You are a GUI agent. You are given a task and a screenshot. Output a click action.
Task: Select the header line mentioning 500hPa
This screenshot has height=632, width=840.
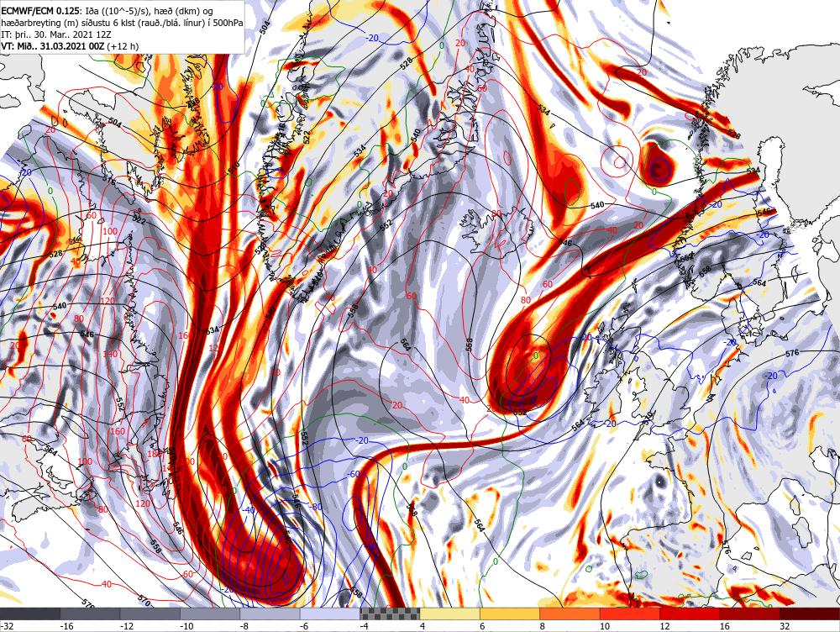click(122, 23)
